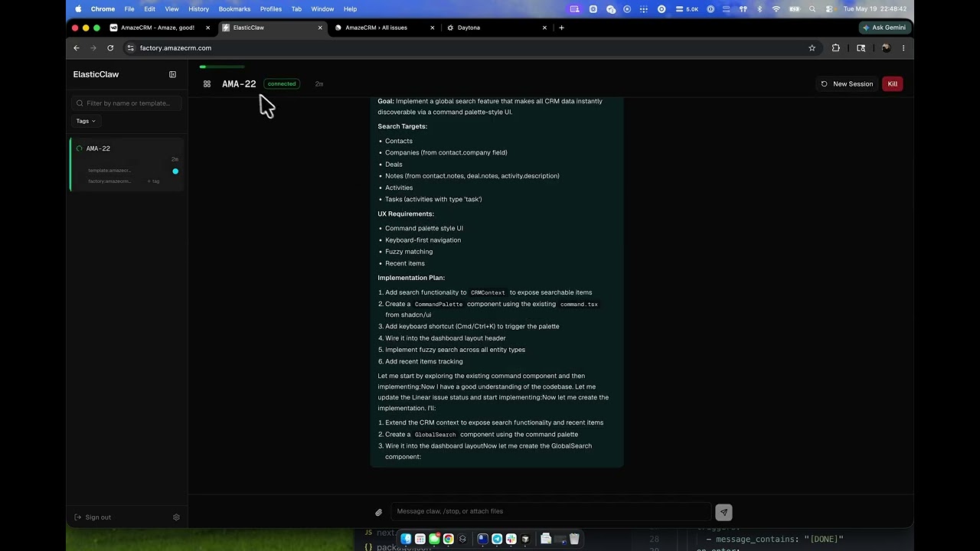980x551 pixels.
Task: Send the message with paper plane icon
Action: coord(724,512)
